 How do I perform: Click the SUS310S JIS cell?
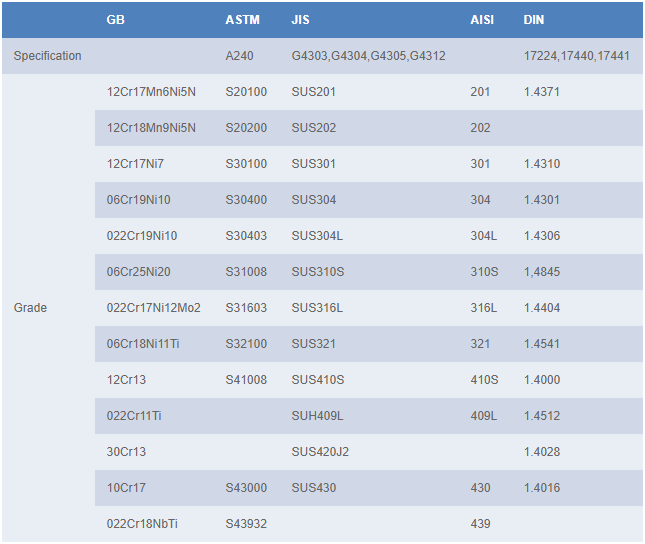317,272
